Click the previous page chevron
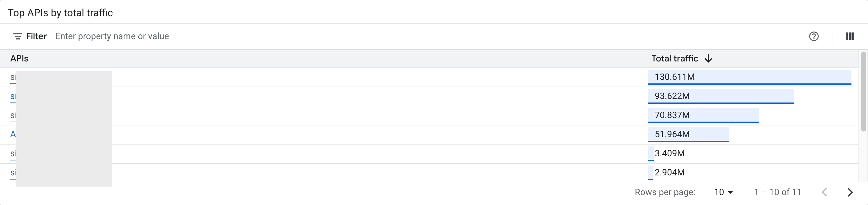 [x=824, y=192]
